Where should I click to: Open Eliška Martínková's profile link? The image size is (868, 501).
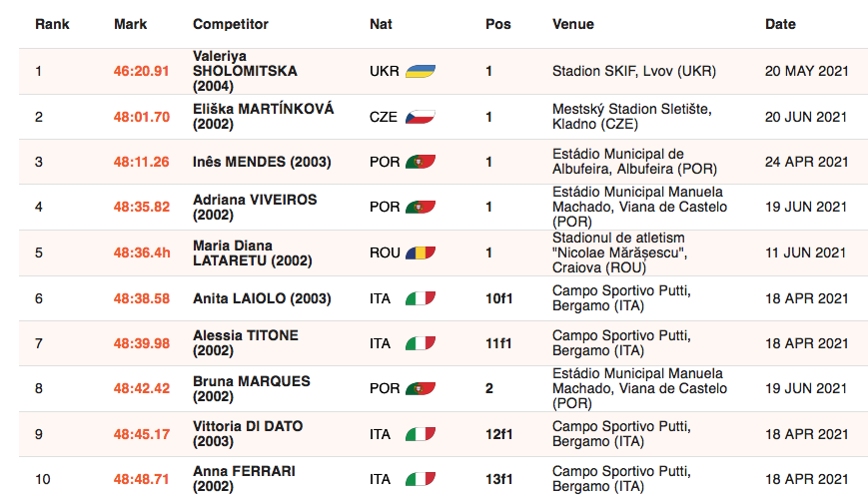[x=264, y=117]
